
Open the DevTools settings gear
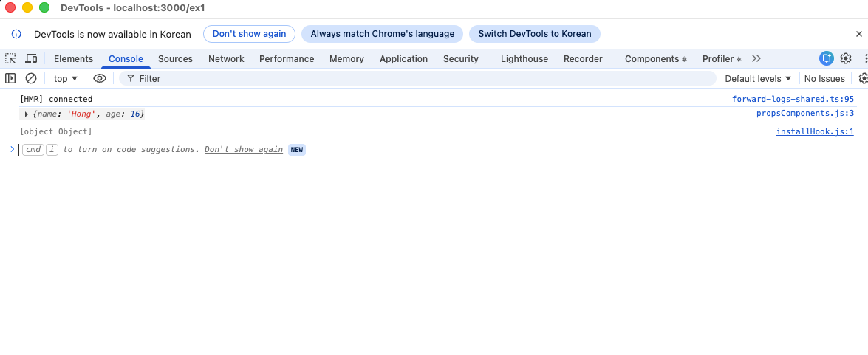pos(846,59)
